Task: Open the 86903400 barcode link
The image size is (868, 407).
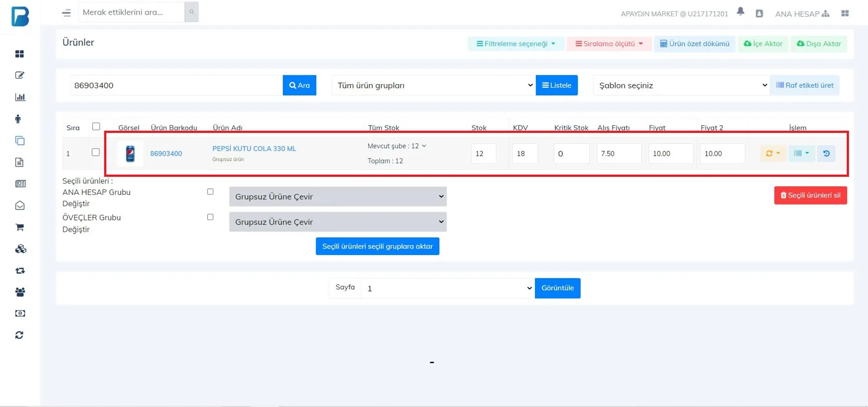Action: click(x=166, y=154)
